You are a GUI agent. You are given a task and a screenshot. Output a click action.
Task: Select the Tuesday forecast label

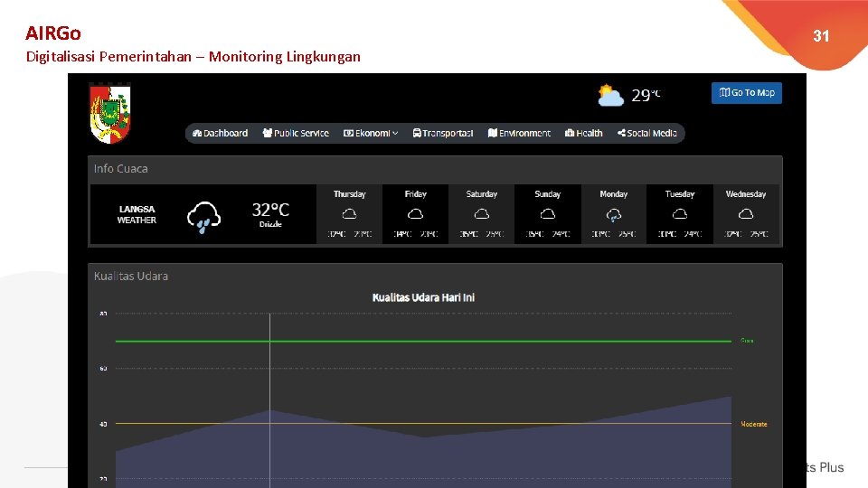click(x=680, y=194)
